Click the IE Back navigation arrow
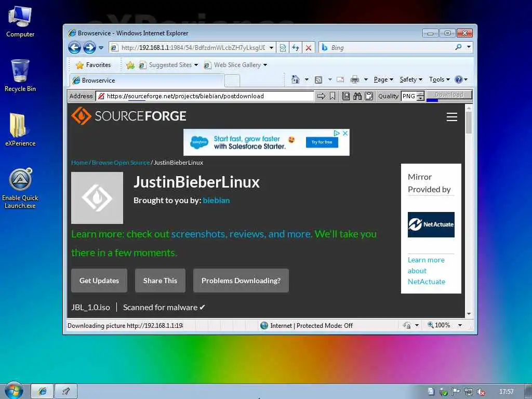The width and height of the screenshot is (532, 399). (74, 47)
